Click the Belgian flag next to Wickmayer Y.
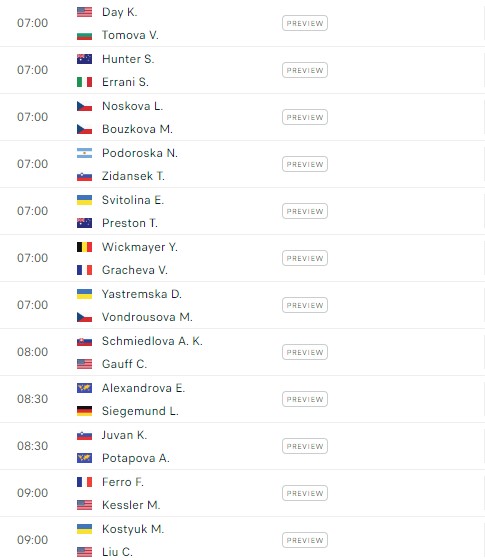This screenshot has height=560, width=485. coord(84,247)
